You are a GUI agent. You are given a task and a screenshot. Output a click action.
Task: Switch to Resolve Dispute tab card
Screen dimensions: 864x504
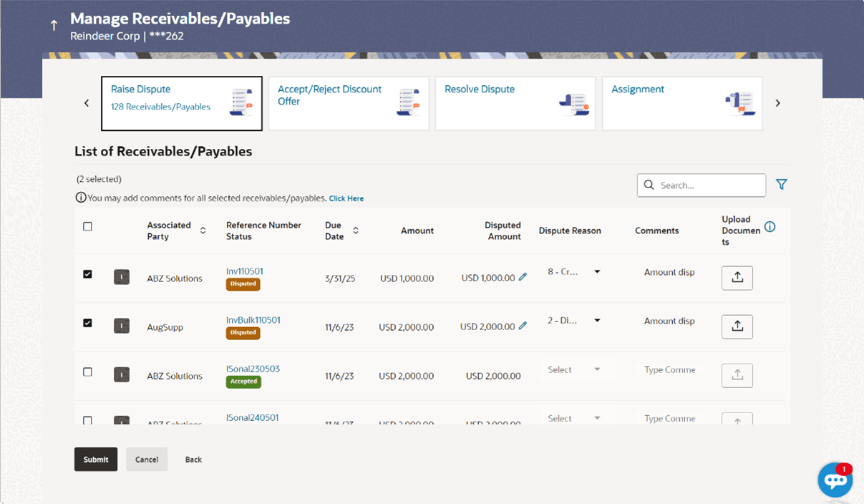pos(515,104)
